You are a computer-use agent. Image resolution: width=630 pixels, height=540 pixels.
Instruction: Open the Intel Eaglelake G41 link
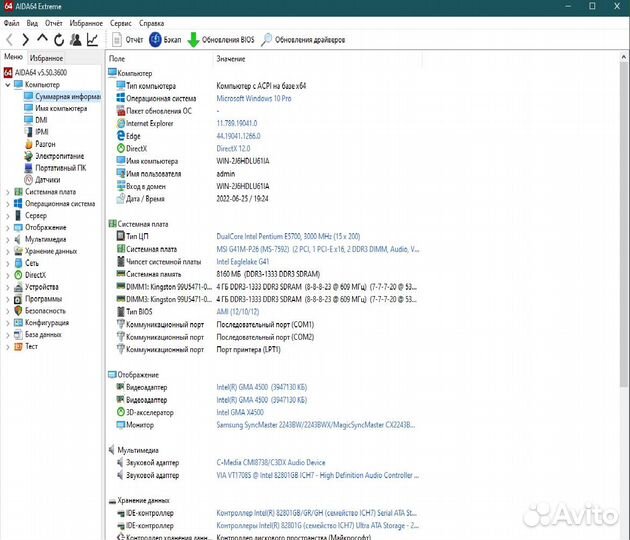(243, 262)
